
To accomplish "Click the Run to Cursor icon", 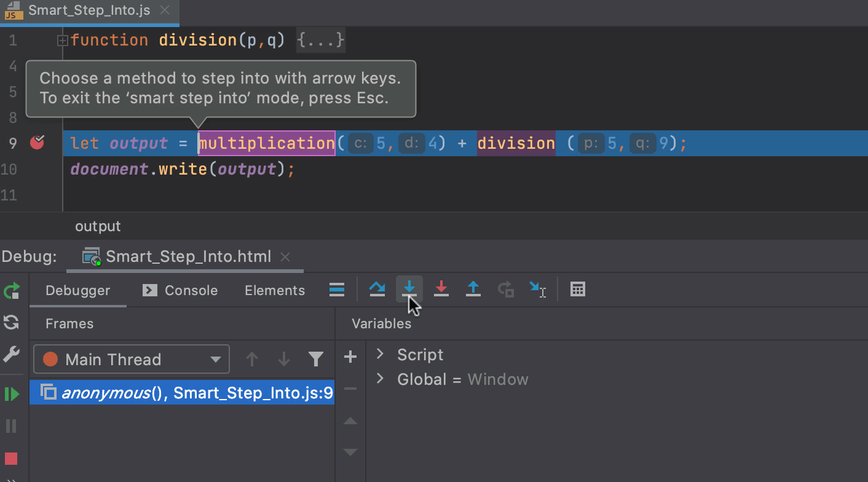I will 538,289.
